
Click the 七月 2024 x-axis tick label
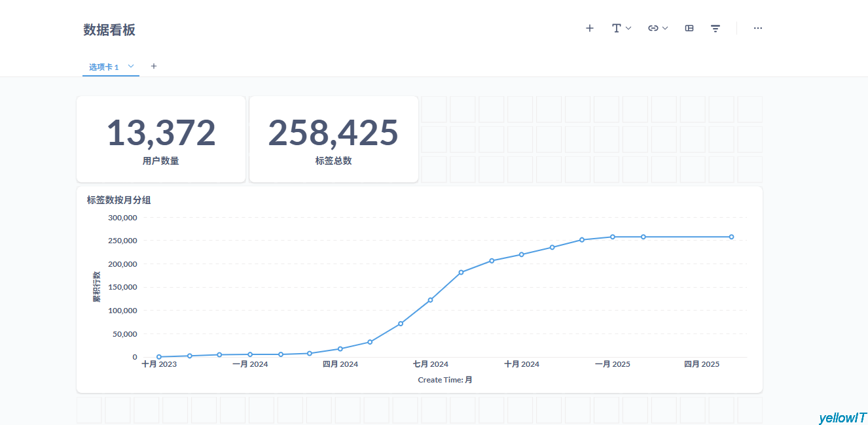tap(430, 364)
